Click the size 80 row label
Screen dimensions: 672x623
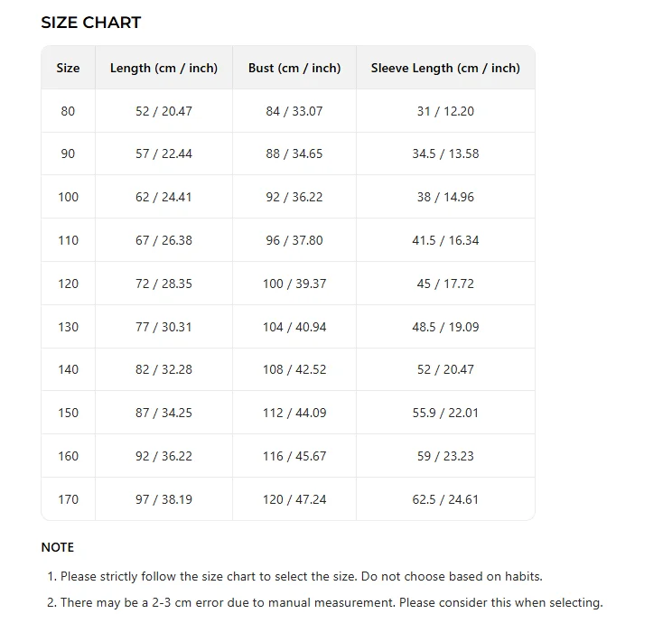pos(68,111)
